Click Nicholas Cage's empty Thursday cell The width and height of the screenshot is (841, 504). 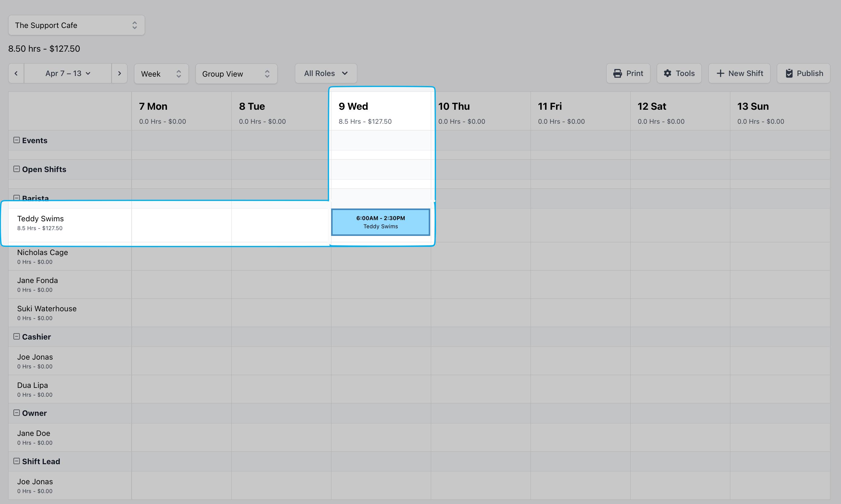point(481,257)
